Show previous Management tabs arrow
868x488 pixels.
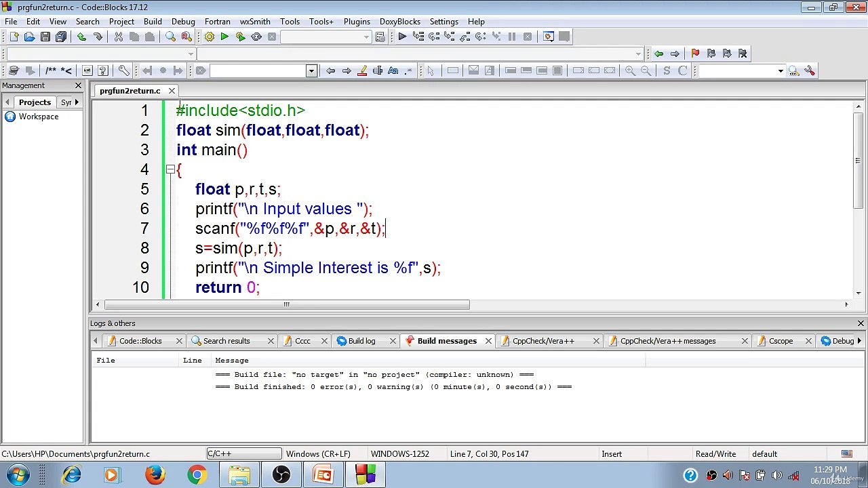tap(7, 102)
